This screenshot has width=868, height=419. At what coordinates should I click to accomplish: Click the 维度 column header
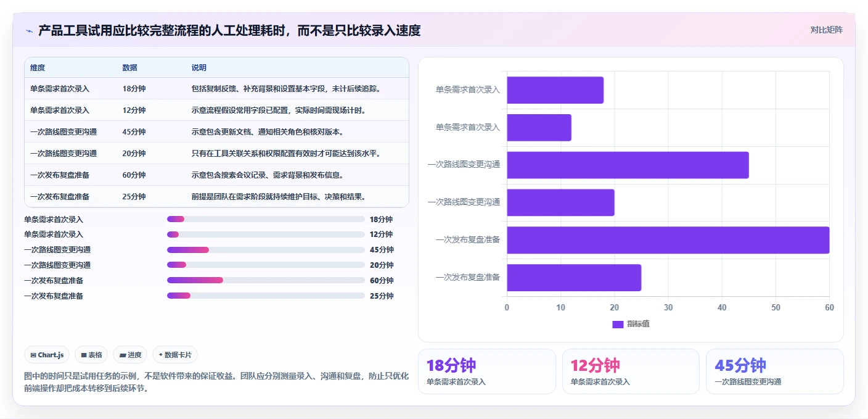click(38, 68)
